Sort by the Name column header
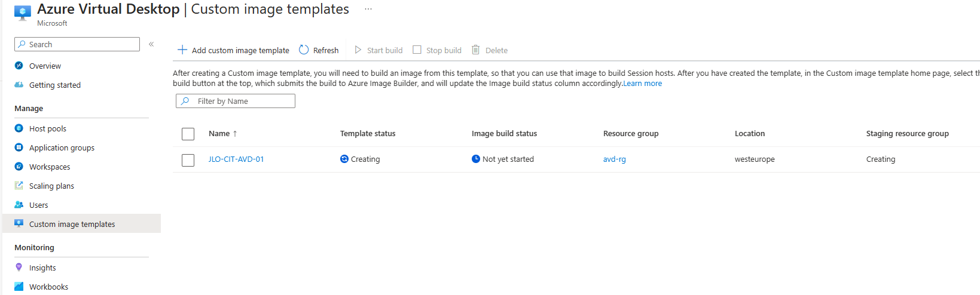The height and width of the screenshot is (295, 980). 223,134
